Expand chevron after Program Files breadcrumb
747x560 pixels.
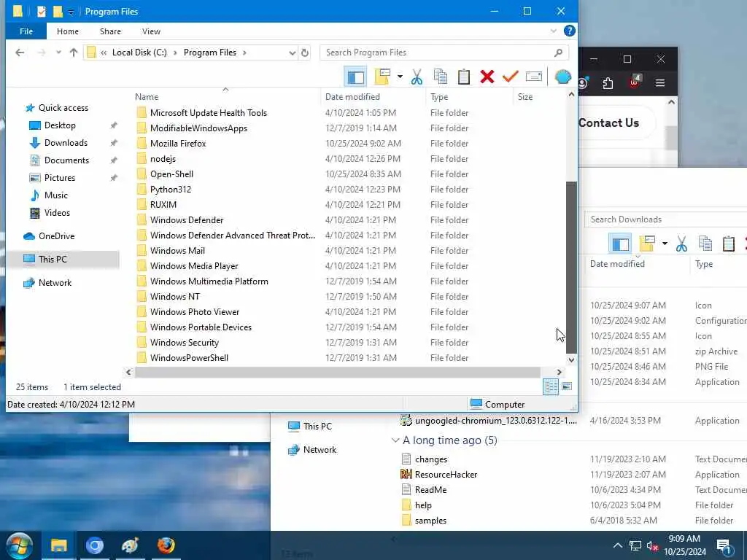244,52
